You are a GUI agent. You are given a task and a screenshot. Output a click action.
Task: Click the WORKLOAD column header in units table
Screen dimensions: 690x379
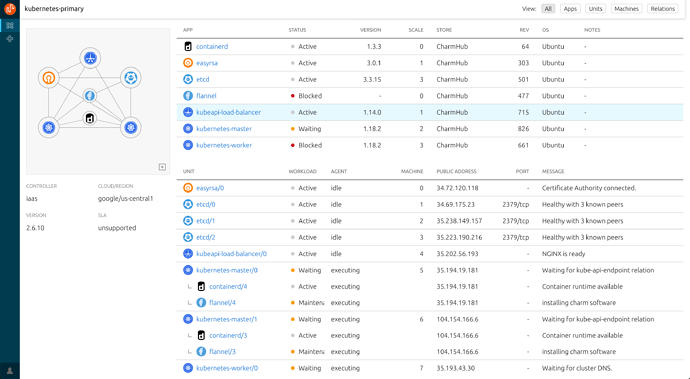pyautogui.click(x=302, y=171)
